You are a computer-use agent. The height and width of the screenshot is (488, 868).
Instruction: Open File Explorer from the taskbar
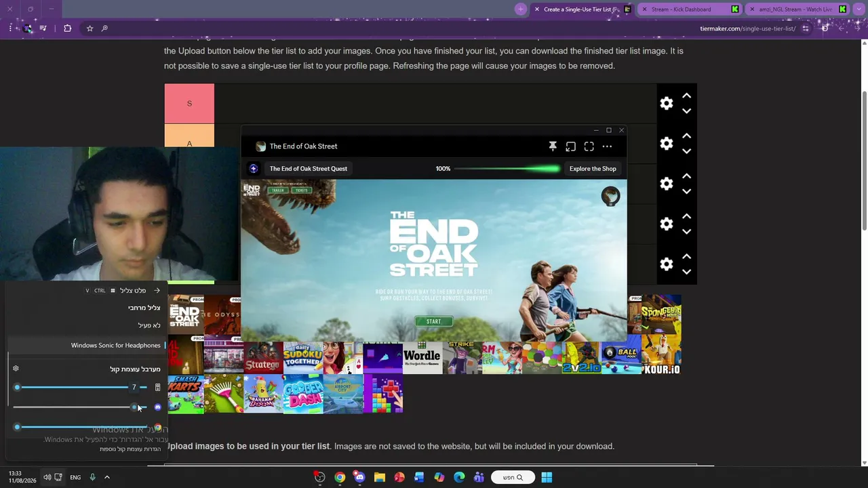379,477
